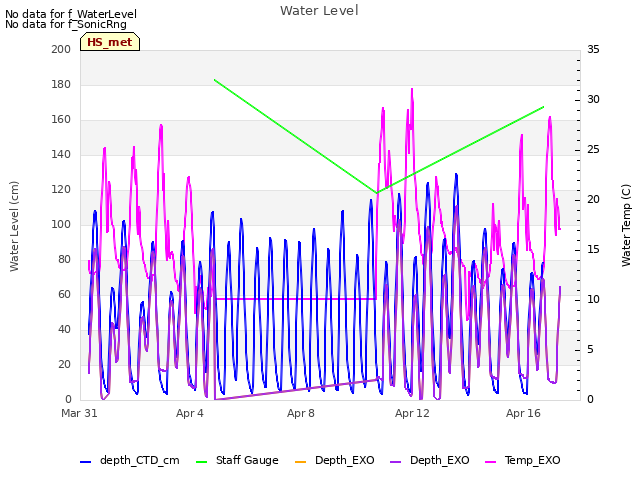This screenshot has width=640, height=480.
Task: Click the Water Temp (C) axis title
Action: click(626, 225)
